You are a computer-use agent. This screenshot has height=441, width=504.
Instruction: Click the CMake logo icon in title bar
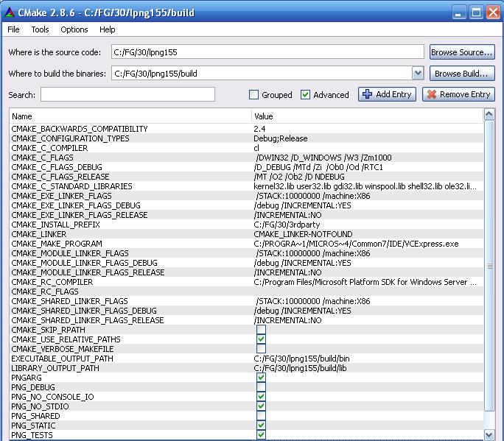pyautogui.click(x=10, y=13)
